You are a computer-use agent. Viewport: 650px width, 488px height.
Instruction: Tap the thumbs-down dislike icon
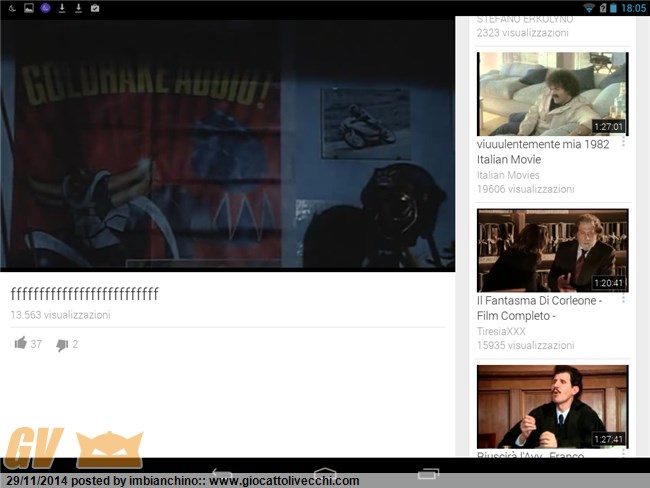62,345
